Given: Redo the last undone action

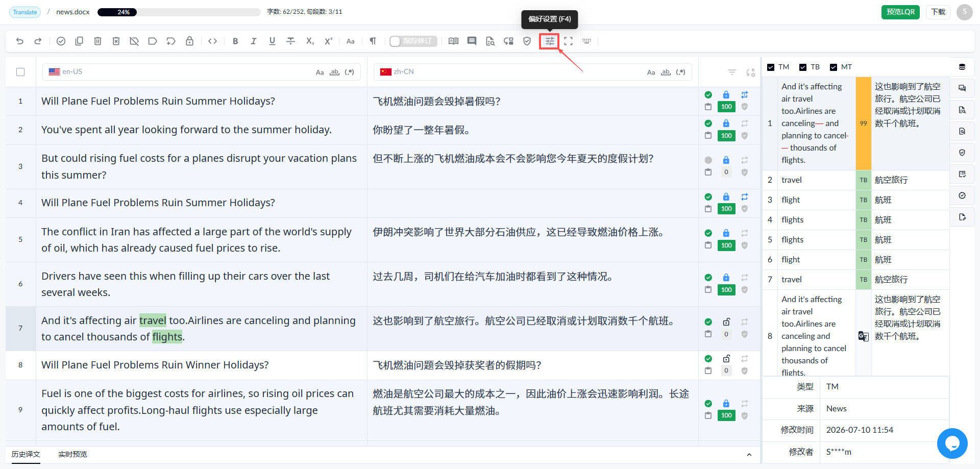Looking at the screenshot, I should [38, 41].
